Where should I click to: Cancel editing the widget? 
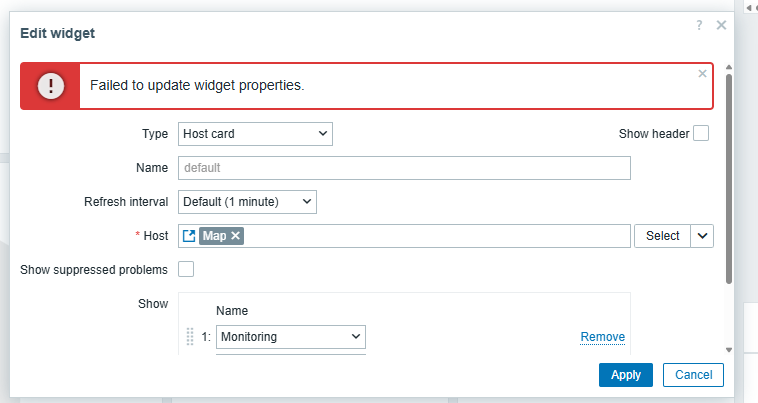pyautogui.click(x=693, y=375)
